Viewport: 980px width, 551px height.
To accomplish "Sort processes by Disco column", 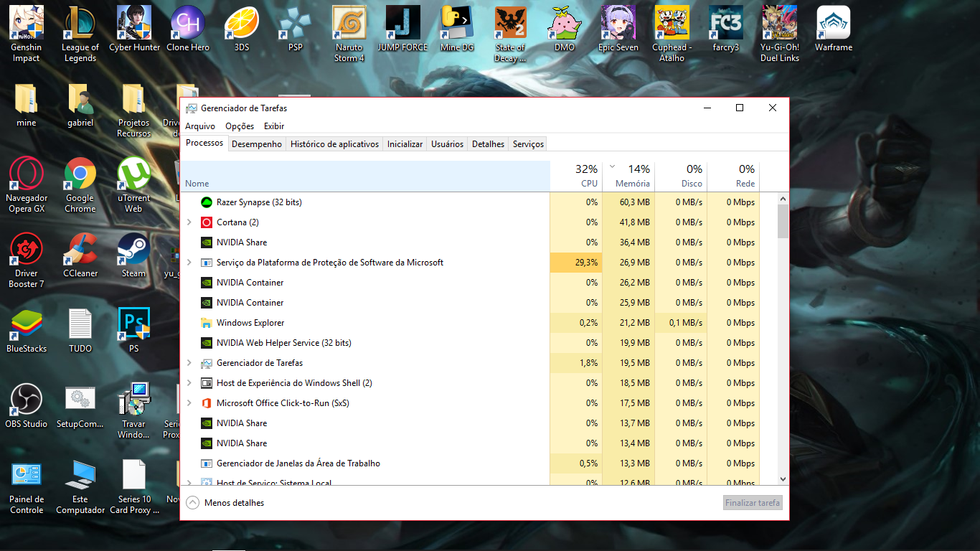I will point(681,176).
